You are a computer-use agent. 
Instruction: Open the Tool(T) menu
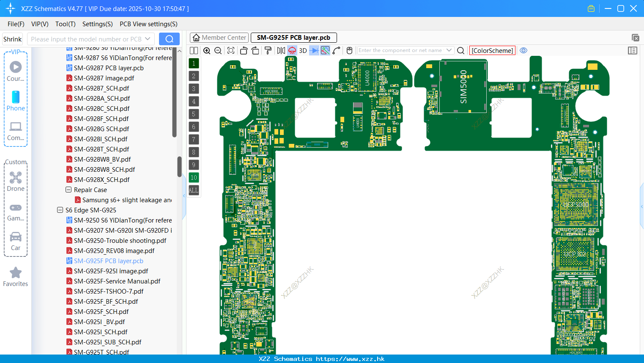[66, 24]
